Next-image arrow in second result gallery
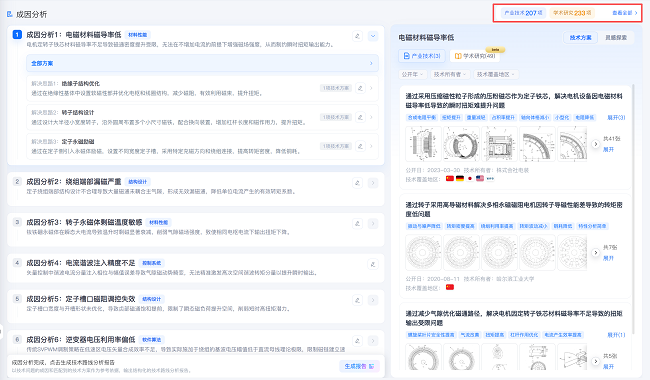The width and height of the screenshot is (650, 380). coord(595,252)
